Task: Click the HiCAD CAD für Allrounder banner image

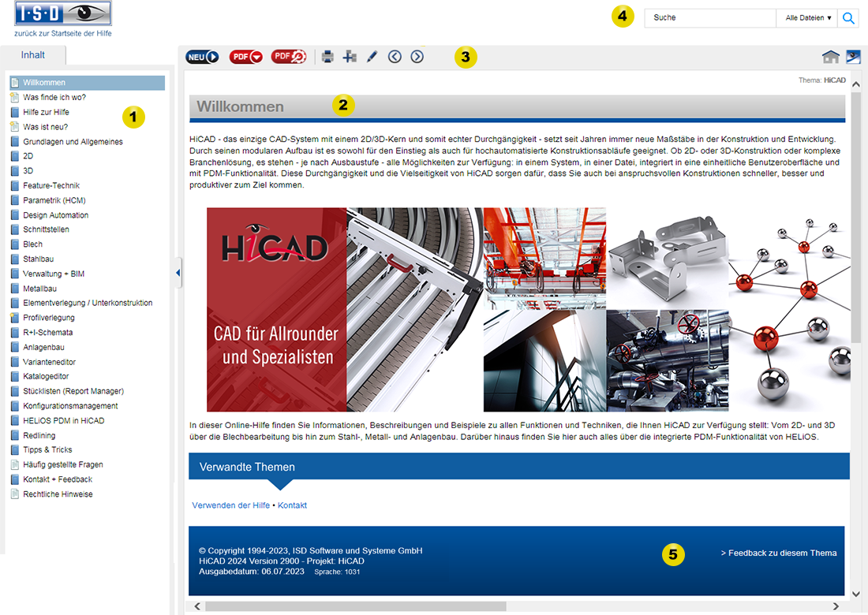Action: pyautogui.click(x=528, y=310)
